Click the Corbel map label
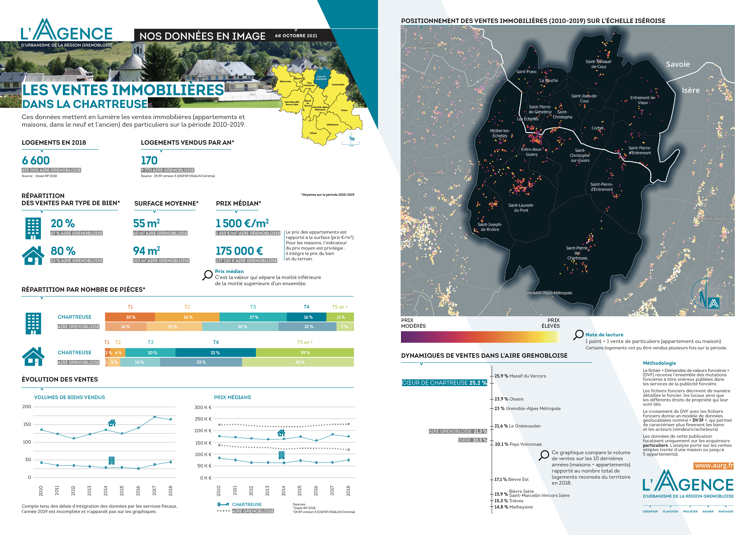This screenshot has width=756, height=535. 597,128
